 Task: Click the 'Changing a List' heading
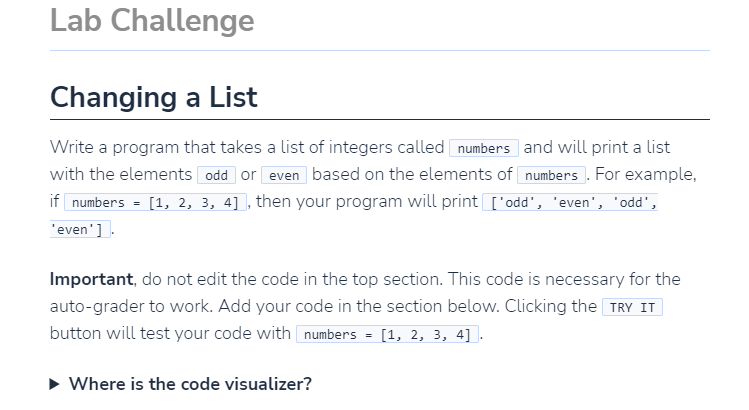point(154,97)
